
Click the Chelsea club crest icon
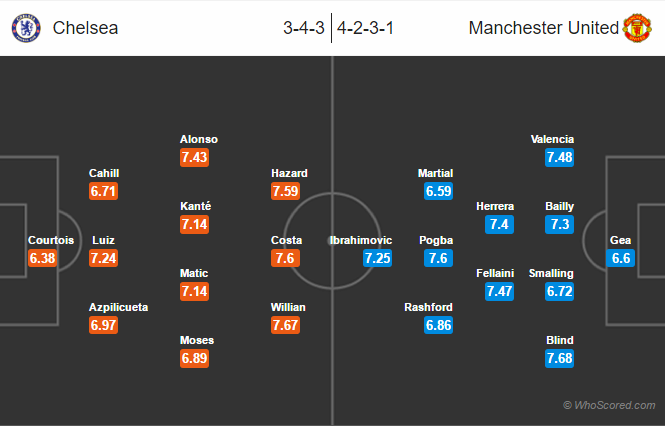tap(26, 28)
